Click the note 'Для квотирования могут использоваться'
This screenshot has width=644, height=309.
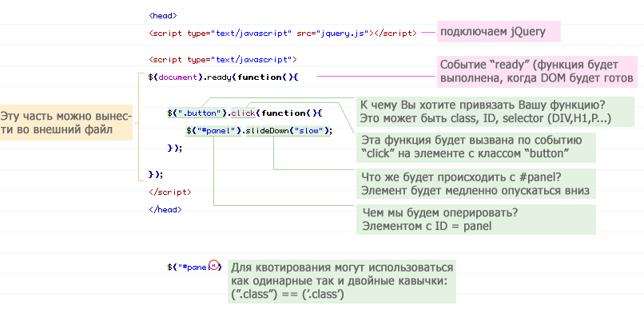(x=342, y=281)
